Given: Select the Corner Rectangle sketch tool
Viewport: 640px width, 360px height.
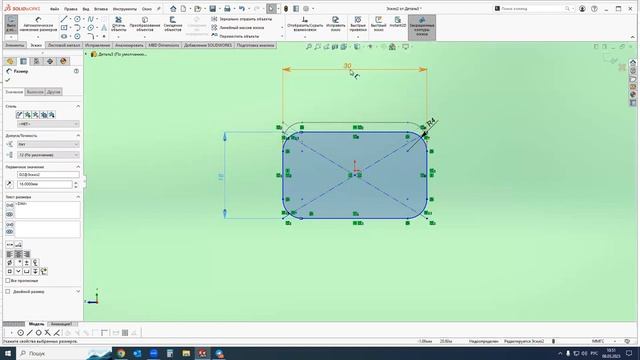Looking at the screenshot, I should coord(64,28).
